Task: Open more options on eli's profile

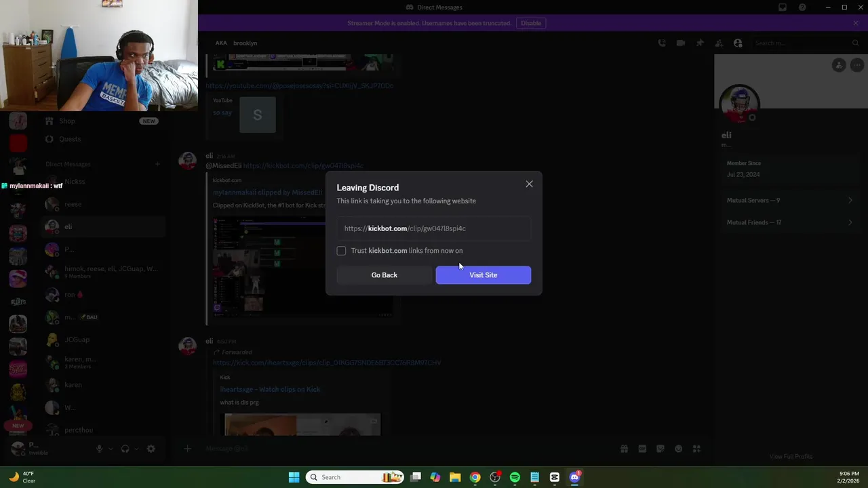Action: click(x=857, y=65)
